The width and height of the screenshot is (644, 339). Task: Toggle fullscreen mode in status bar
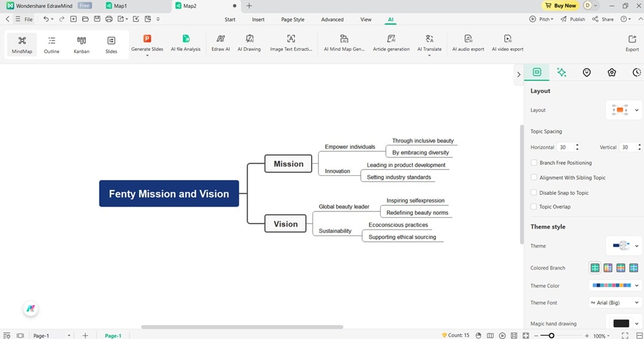click(x=625, y=335)
